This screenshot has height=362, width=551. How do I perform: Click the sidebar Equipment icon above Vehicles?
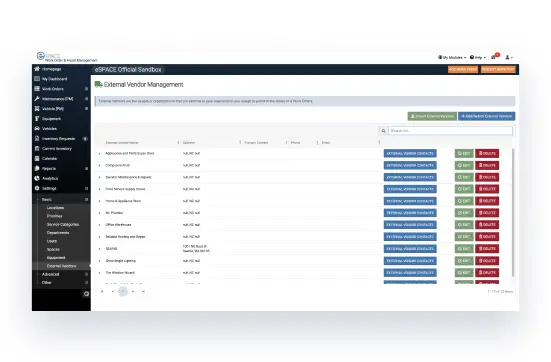(37, 118)
